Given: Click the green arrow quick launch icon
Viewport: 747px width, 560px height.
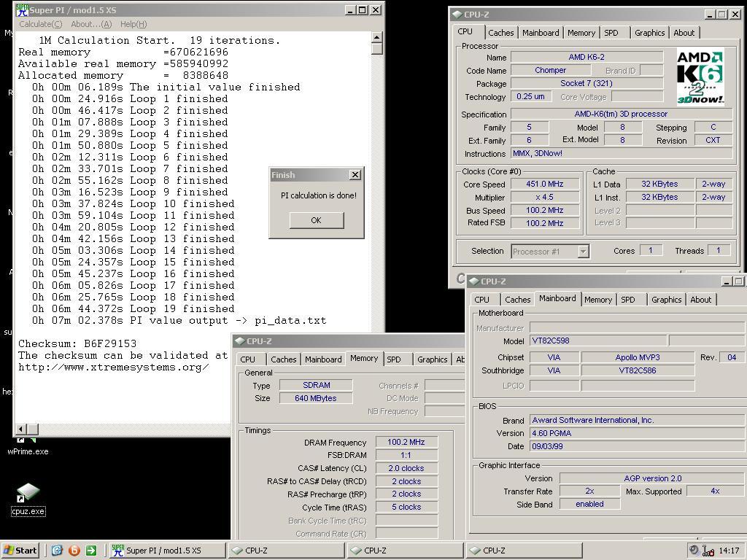Looking at the screenshot, I should (x=91, y=551).
